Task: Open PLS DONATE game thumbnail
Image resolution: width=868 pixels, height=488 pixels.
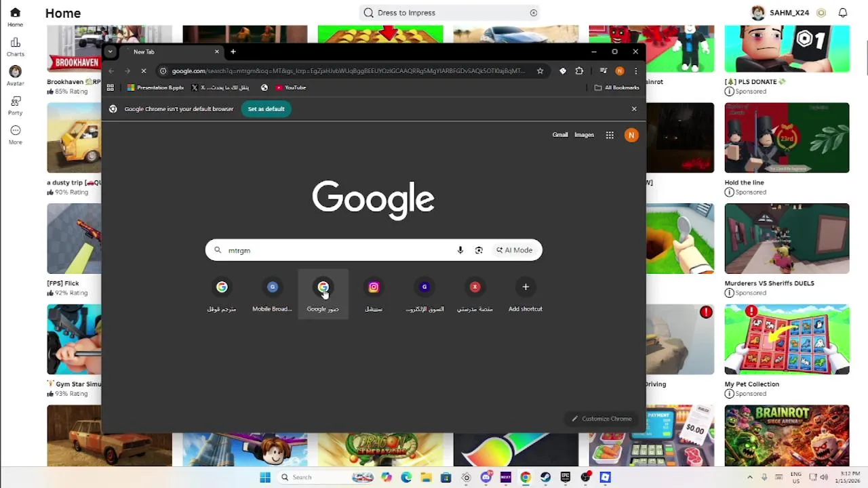Action: [x=787, y=49]
